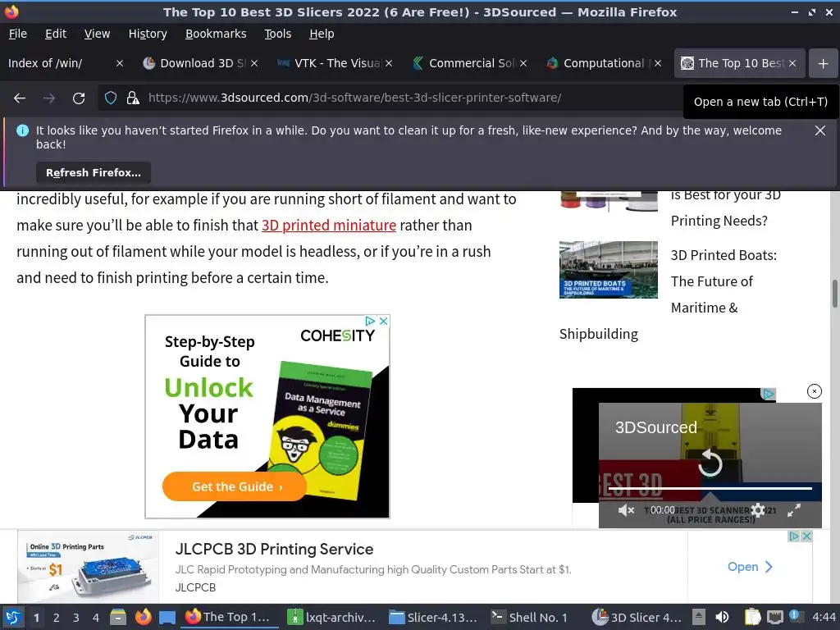Switch to Index of /win/ tab
Image resolution: width=840 pixels, height=630 pixels.
click(57, 63)
